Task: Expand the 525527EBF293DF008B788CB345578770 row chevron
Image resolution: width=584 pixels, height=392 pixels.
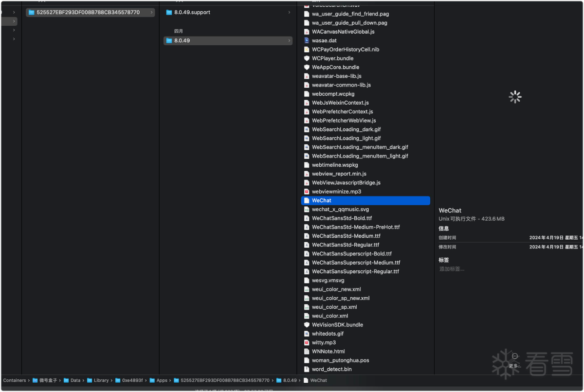Action: [151, 12]
